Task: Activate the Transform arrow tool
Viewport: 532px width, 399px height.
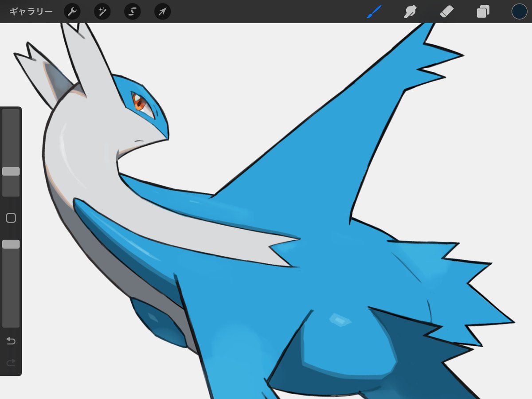Action: click(162, 12)
